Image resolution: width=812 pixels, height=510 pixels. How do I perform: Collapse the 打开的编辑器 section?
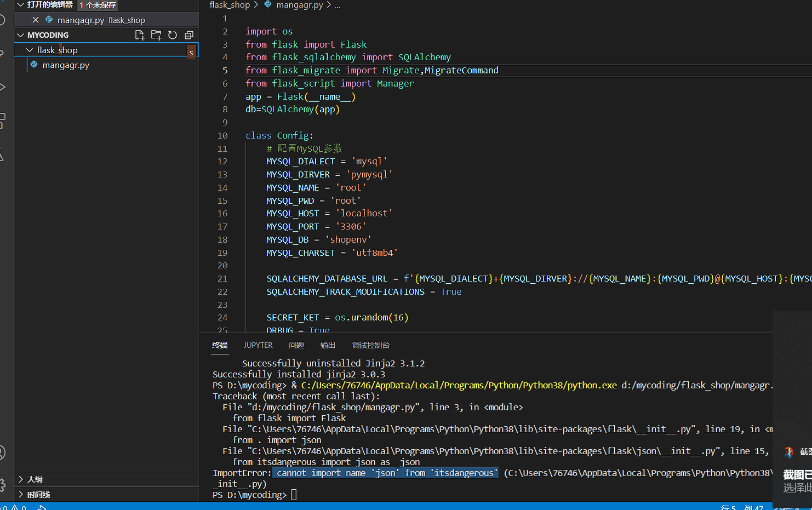[x=21, y=4]
